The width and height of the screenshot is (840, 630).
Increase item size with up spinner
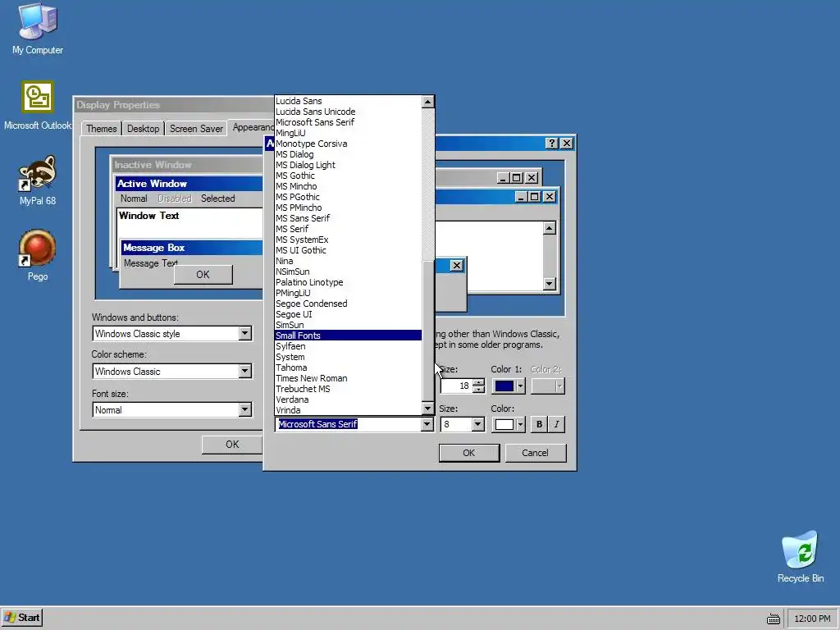pos(479,382)
